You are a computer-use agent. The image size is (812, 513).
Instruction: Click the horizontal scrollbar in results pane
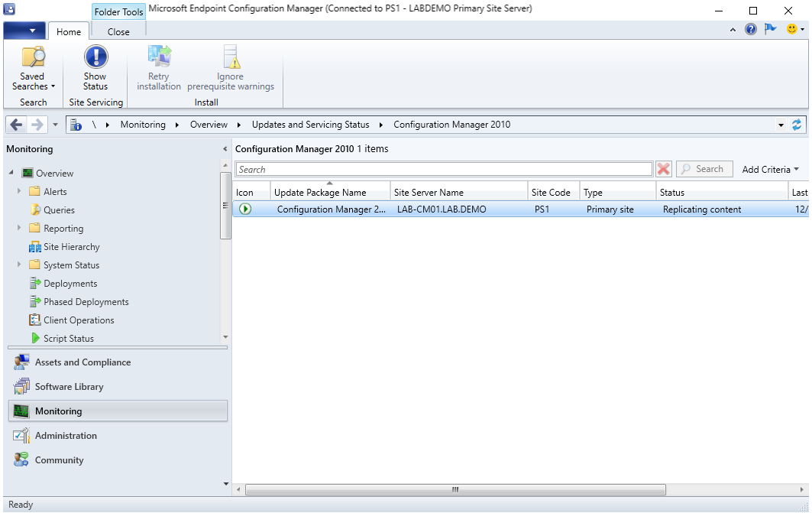click(455, 489)
